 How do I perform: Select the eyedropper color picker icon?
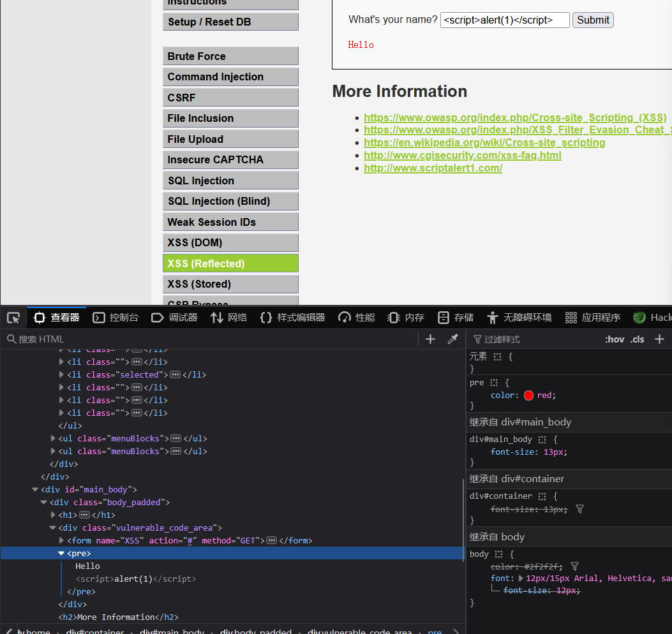pyautogui.click(x=452, y=339)
